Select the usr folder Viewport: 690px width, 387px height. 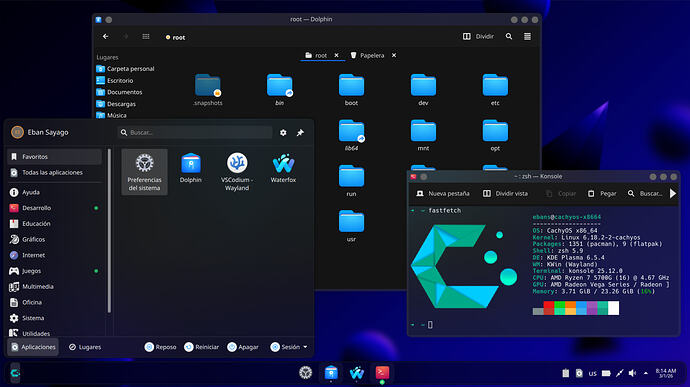click(351, 226)
